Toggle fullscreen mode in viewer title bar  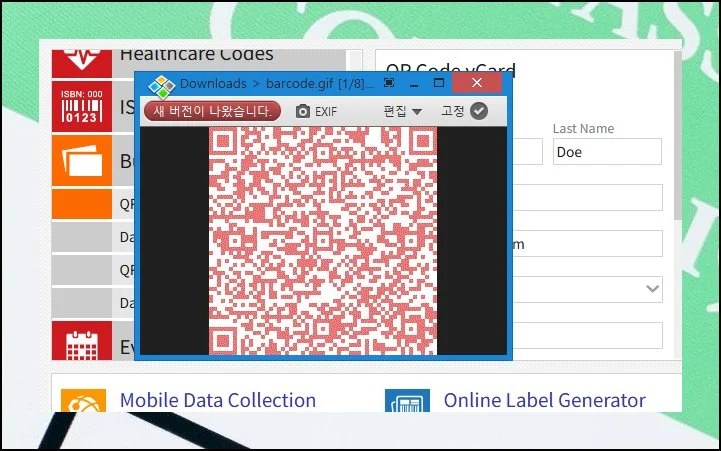coord(388,84)
